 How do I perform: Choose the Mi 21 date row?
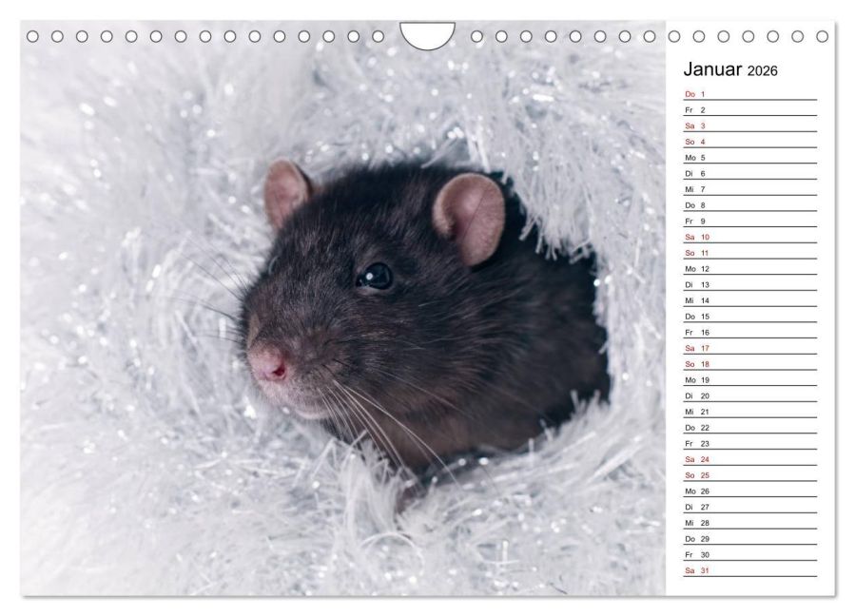tap(749, 412)
